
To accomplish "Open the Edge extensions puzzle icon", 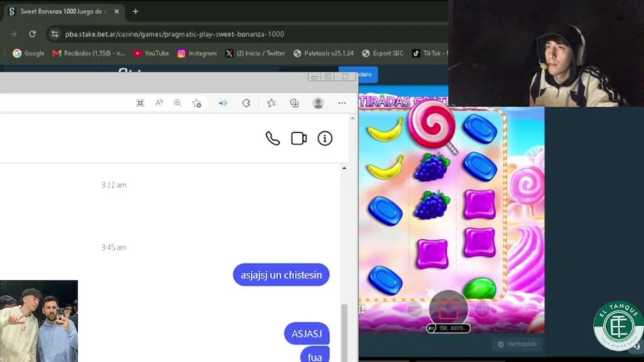I will point(246,103).
